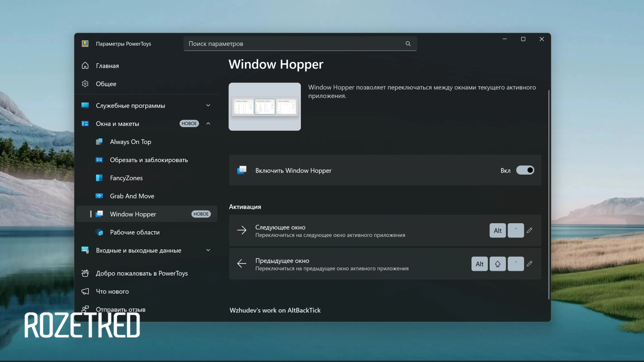Select Grab And Move in sidebar
This screenshot has width=644, height=362.
pyautogui.click(x=147, y=196)
